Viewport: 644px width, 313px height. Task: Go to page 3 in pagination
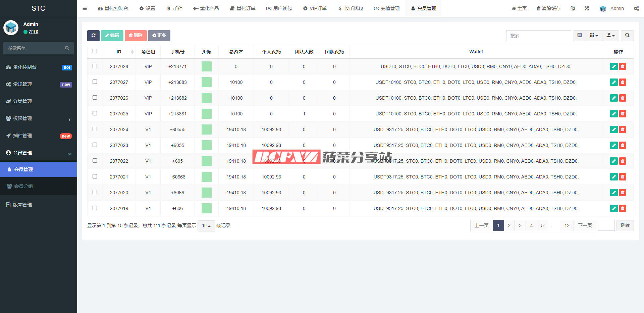(520, 225)
